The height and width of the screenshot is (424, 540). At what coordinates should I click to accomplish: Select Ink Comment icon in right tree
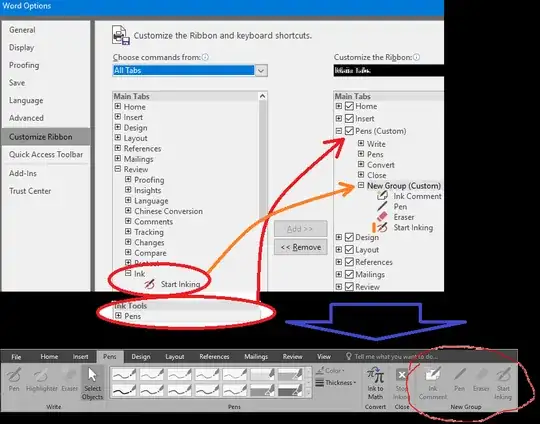tap(382, 196)
